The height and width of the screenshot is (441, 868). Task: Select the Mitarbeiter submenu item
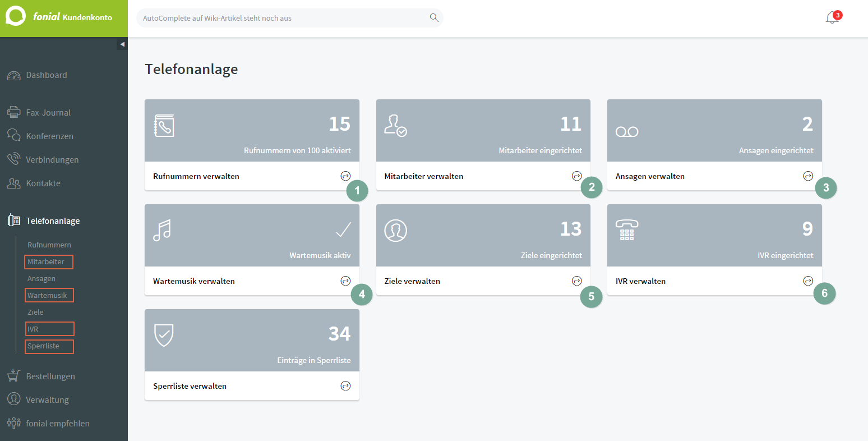46,262
